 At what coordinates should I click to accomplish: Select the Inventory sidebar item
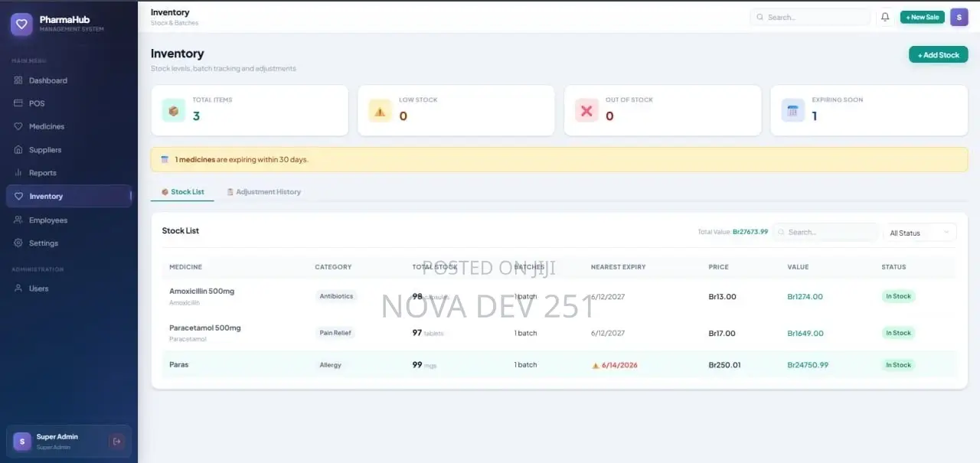coord(69,196)
